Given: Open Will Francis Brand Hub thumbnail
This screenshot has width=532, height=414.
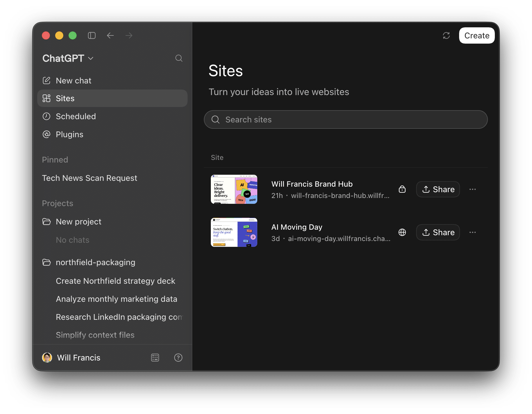Looking at the screenshot, I should tap(234, 189).
